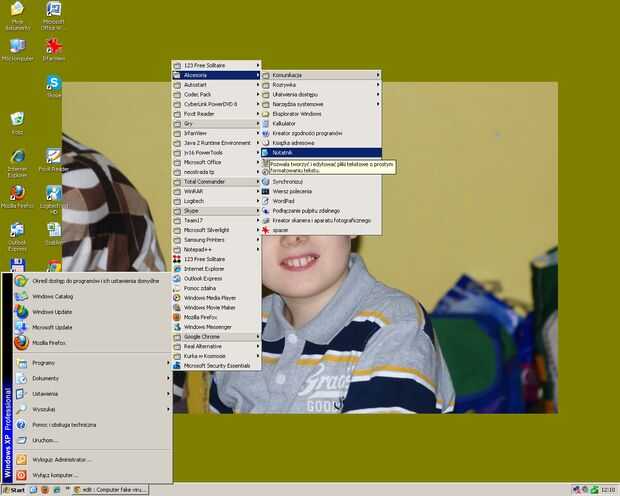Viewport: 620px width, 496px height.
Task: Open Mój komputer desktop icon
Action: coord(17,50)
